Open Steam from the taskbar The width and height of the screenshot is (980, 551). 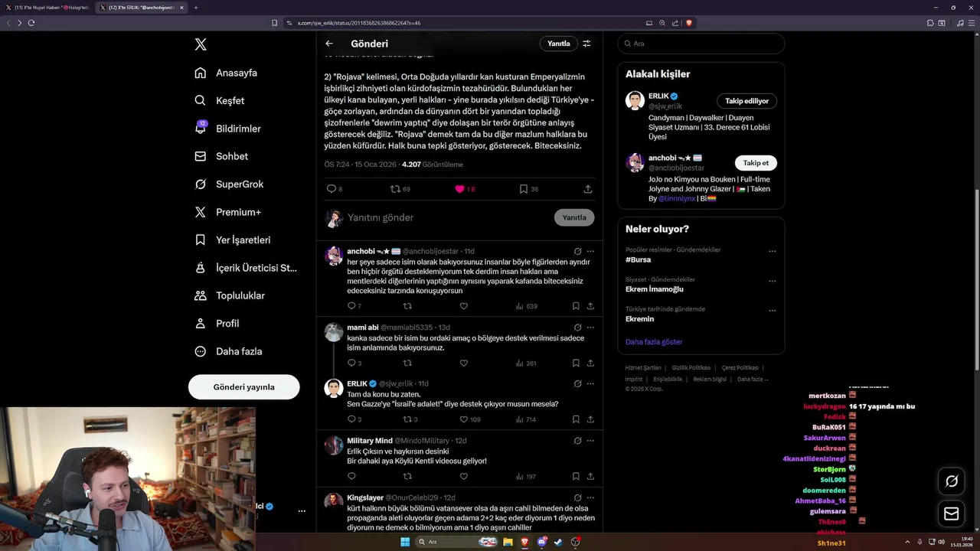(x=558, y=542)
